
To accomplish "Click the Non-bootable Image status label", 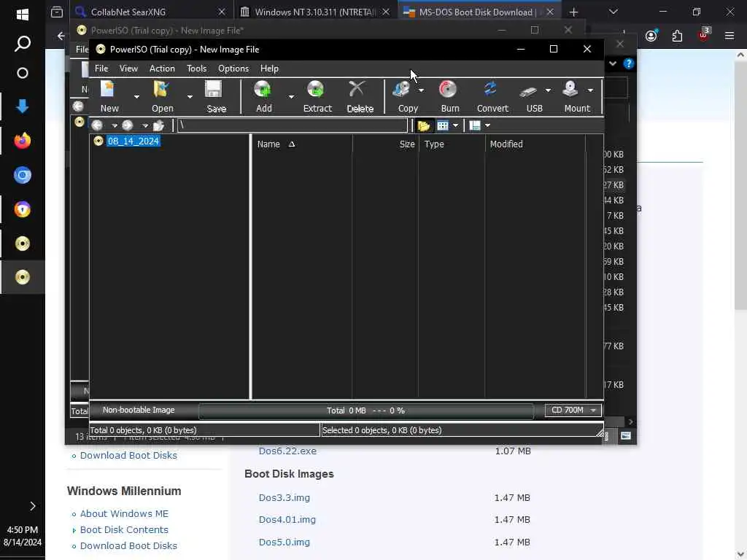I will point(139,410).
